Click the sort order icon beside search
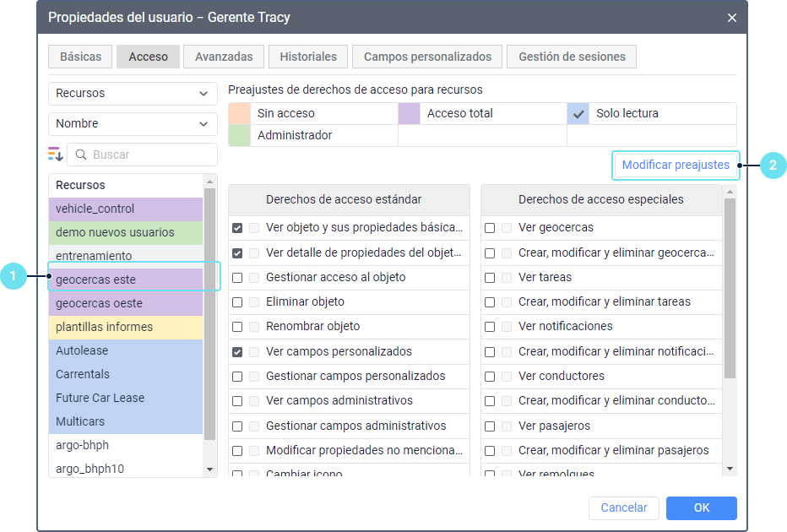This screenshot has width=787, height=532. (x=55, y=154)
